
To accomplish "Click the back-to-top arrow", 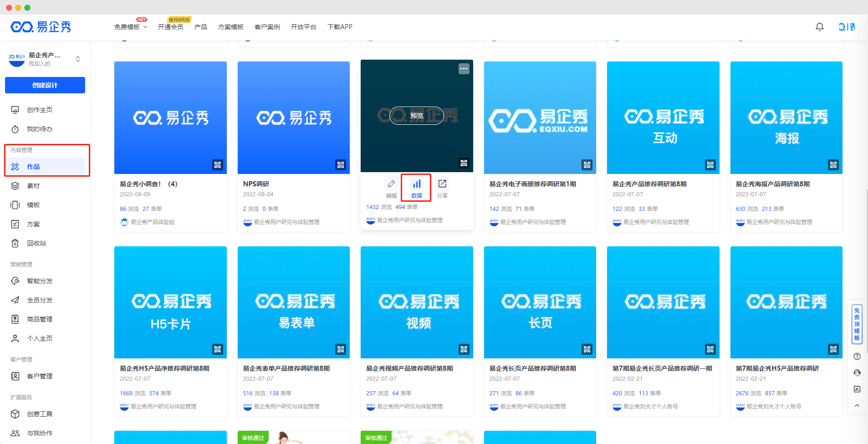I will [x=857, y=406].
